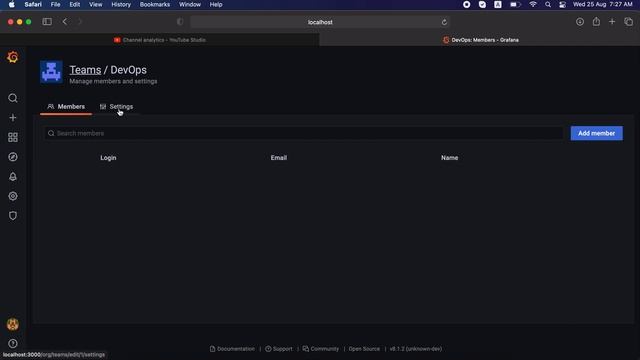Screen dimensions: 640x360
Task: Follow the Teams breadcrumb link
Action: coord(85,70)
